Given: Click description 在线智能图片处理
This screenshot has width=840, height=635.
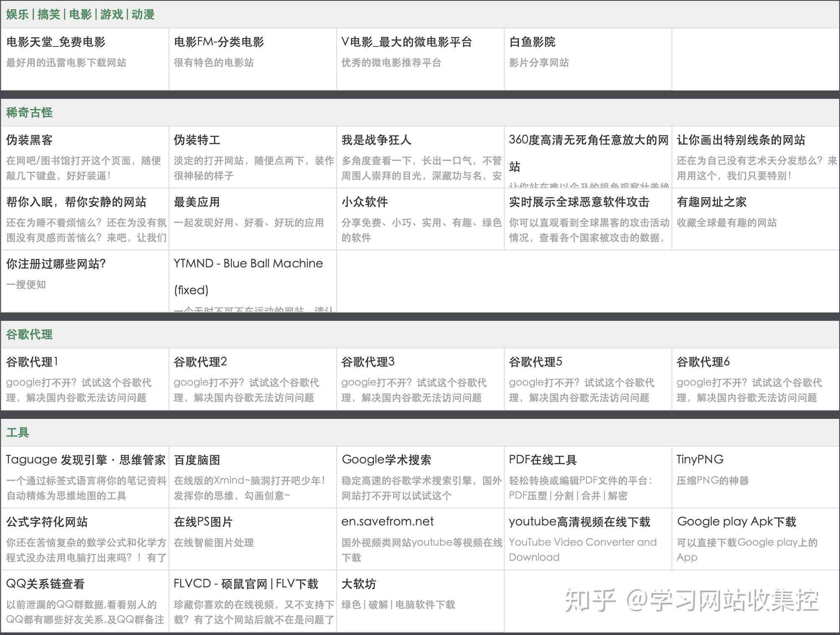Looking at the screenshot, I should (x=214, y=543).
